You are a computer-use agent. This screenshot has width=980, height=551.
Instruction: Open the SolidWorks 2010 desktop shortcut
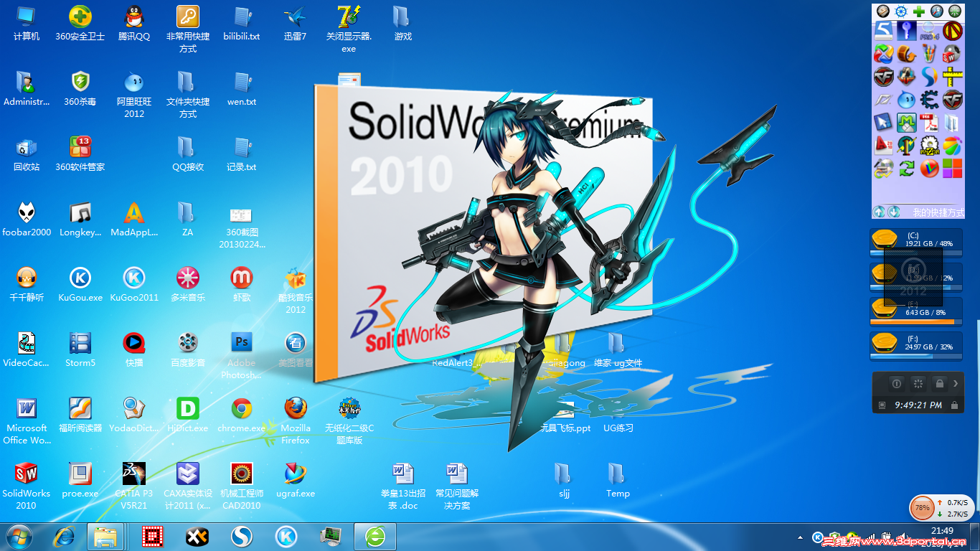click(26, 474)
